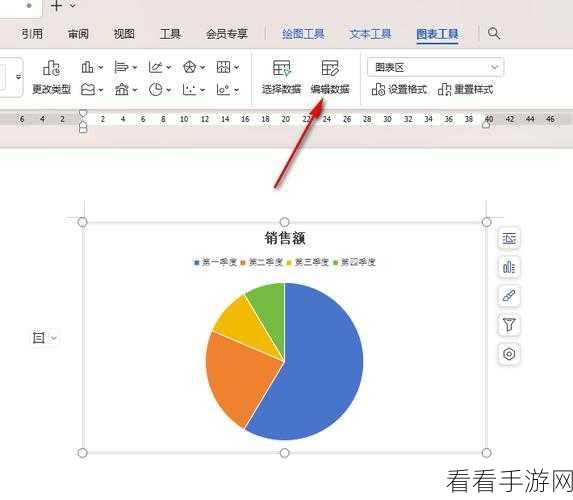The height and width of the screenshot is (500, 573).
Task: Open the scatter chart insert icon
Action: [189, 89]
